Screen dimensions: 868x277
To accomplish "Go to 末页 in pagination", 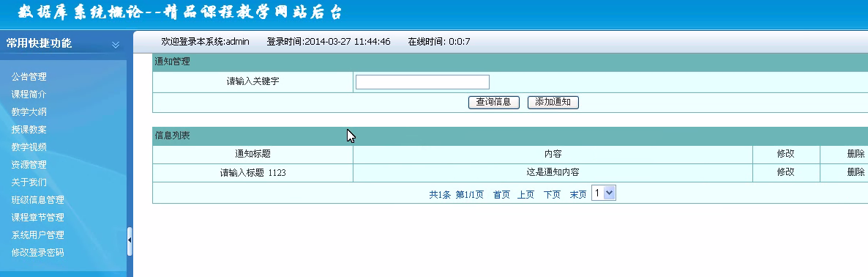I will click(578, 194).
